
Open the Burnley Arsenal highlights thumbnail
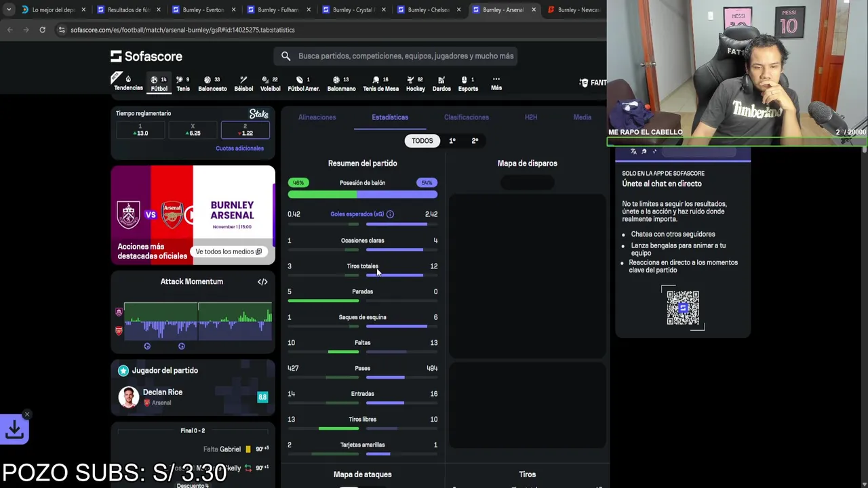193,214
